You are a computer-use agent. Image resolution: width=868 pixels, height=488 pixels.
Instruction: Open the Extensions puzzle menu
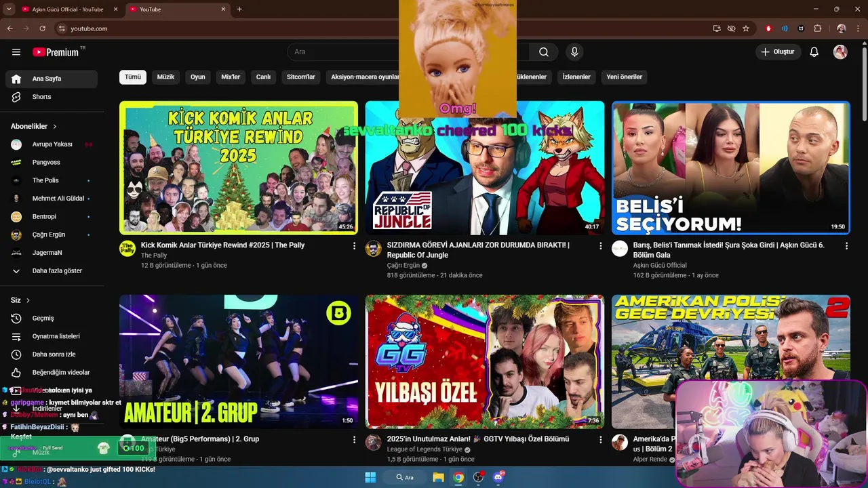pyautogui.click(x=817, y=28)
